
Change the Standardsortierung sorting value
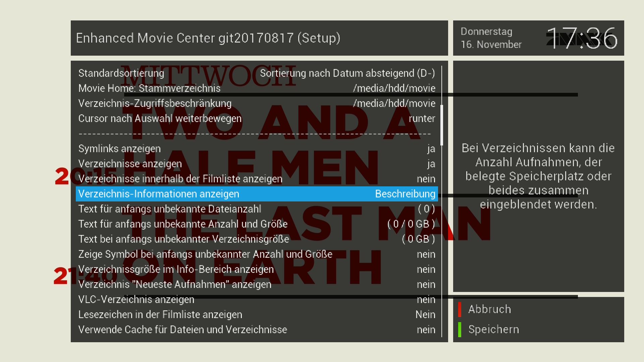tap(347, 73)
